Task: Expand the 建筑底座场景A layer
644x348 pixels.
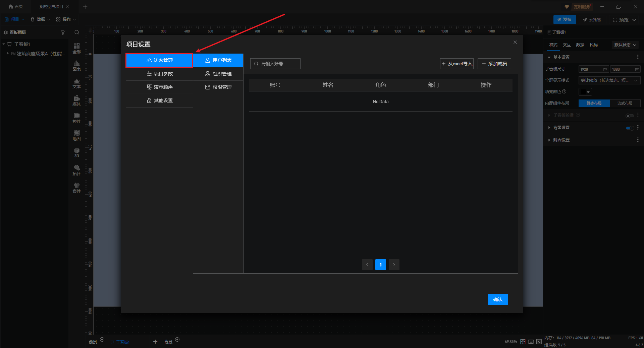Action: 8,54
